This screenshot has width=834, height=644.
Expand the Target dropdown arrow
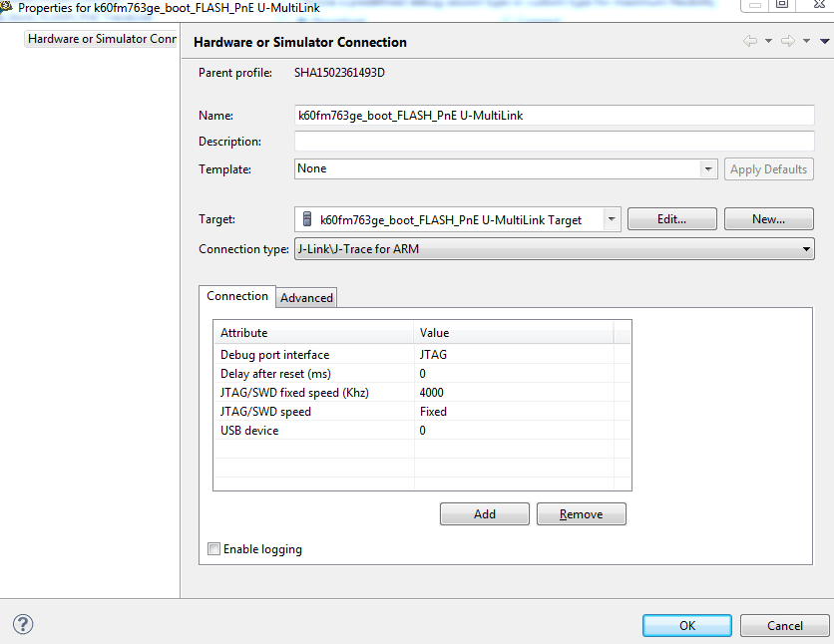pos(612,219)
